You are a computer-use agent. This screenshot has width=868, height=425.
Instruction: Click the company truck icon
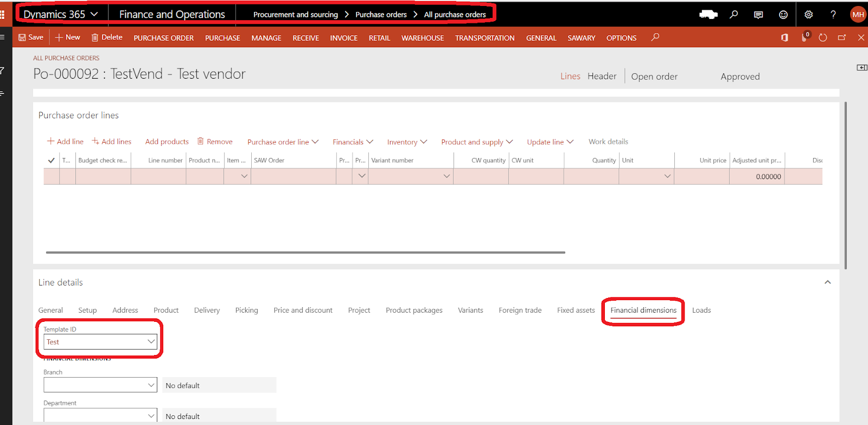[x=708, y=15]
